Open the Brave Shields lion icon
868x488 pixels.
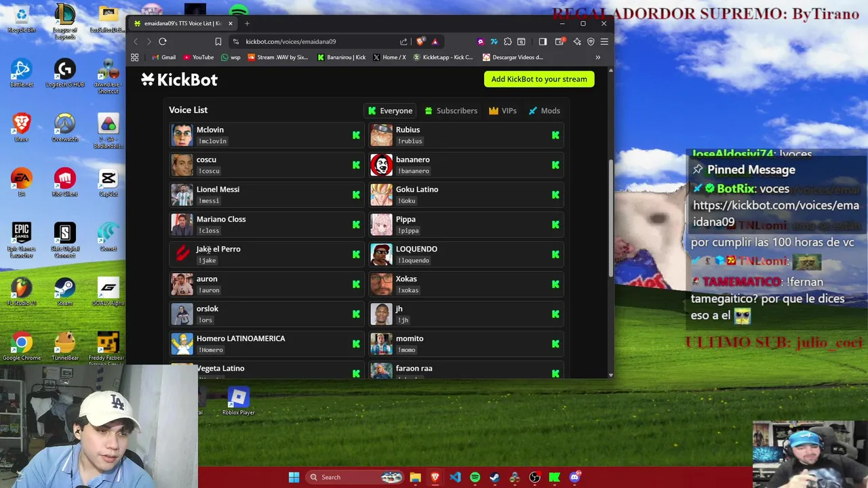tap(420, 41)
